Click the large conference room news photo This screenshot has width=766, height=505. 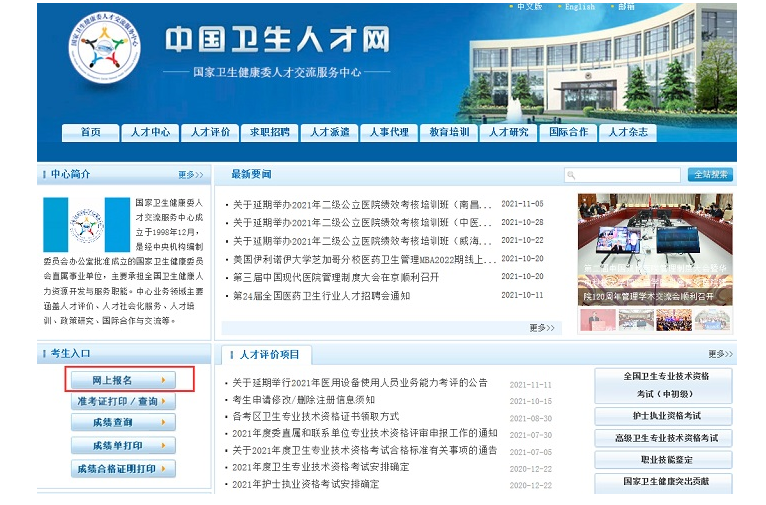(655, 249)
